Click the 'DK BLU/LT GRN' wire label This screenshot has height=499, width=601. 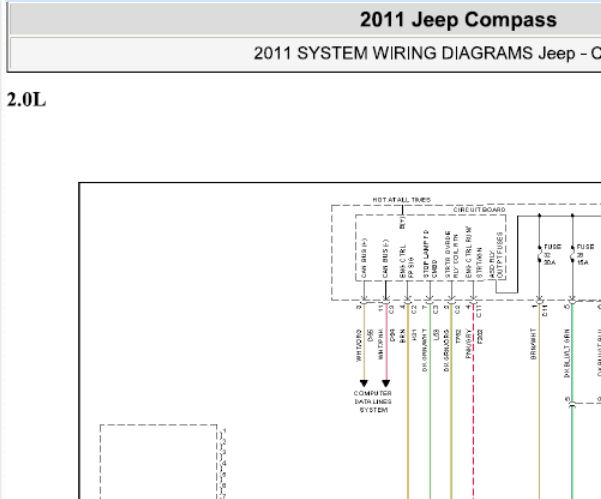[567, 353]
